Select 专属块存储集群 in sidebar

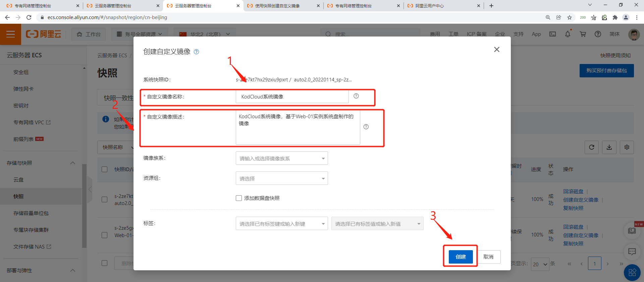pyautogui.click(x=31, y=230)
